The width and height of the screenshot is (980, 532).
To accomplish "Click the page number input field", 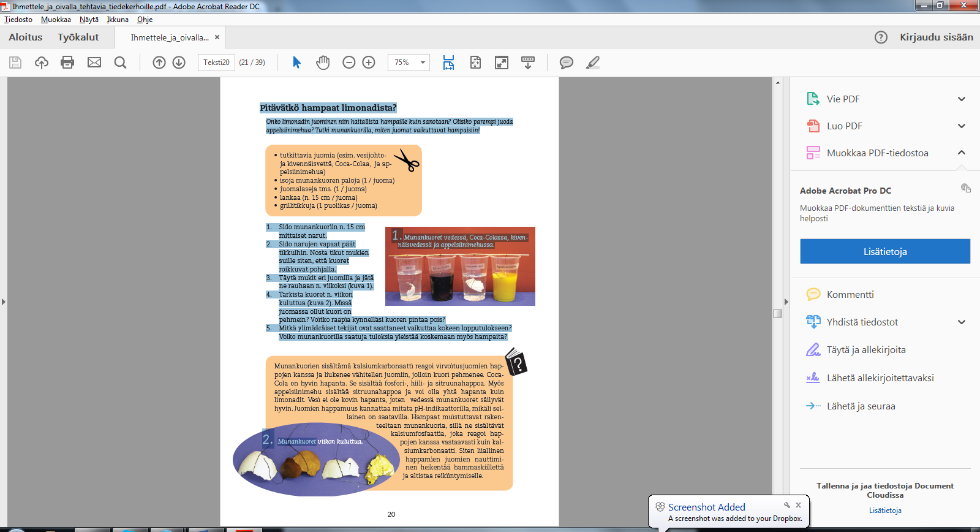I will (x=216, y=63).
